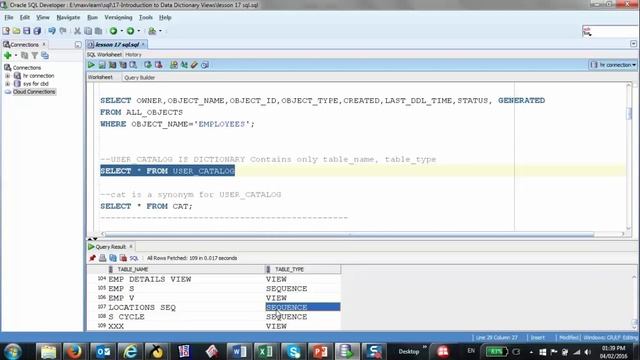Open the File menu

pyautogui.click(x=9, y=18)
